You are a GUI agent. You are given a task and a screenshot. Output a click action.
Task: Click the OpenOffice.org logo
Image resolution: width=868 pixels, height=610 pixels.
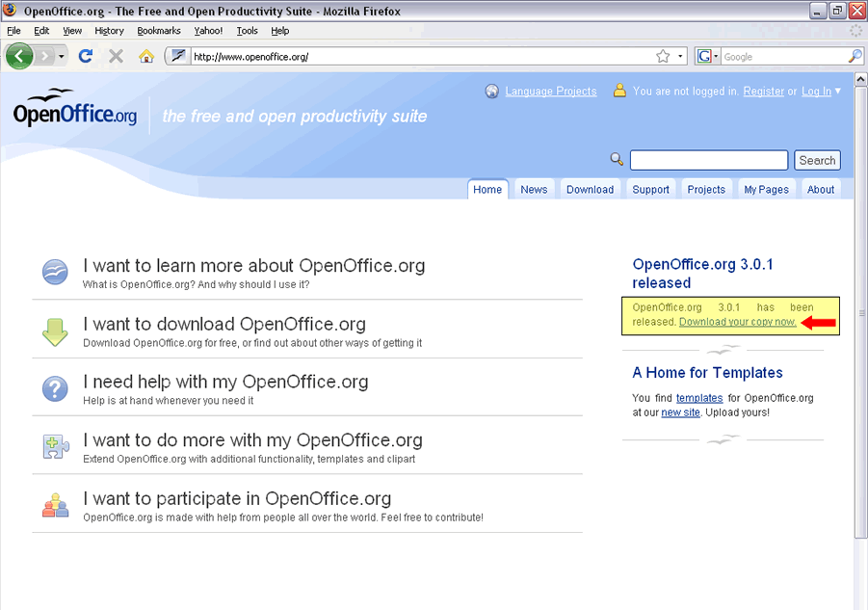tap(75, 107)
